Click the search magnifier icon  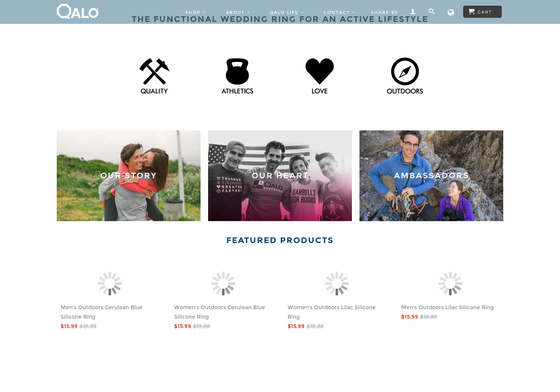tap(432, 11)
